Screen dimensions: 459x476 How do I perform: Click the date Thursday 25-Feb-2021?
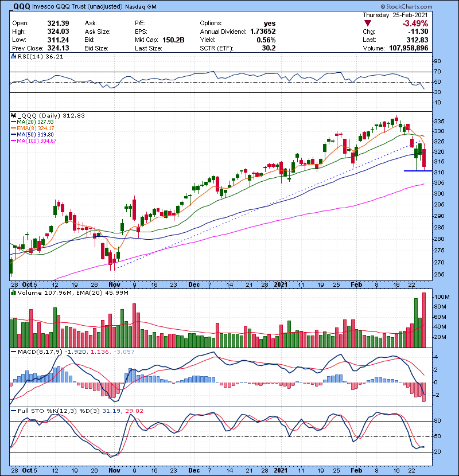pos(395,15)
